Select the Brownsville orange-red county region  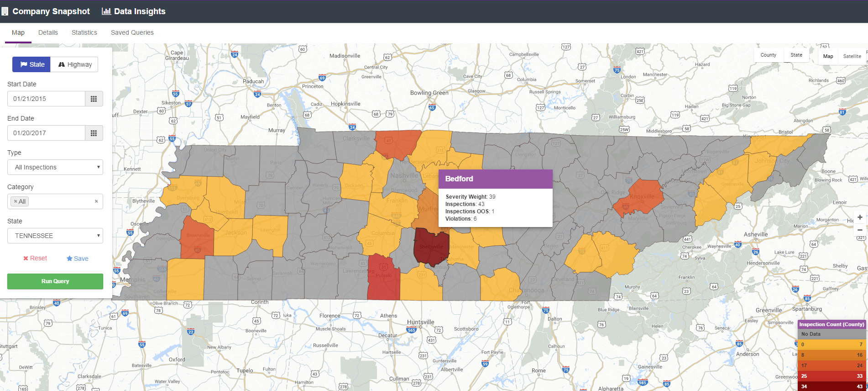coord(197,238)
